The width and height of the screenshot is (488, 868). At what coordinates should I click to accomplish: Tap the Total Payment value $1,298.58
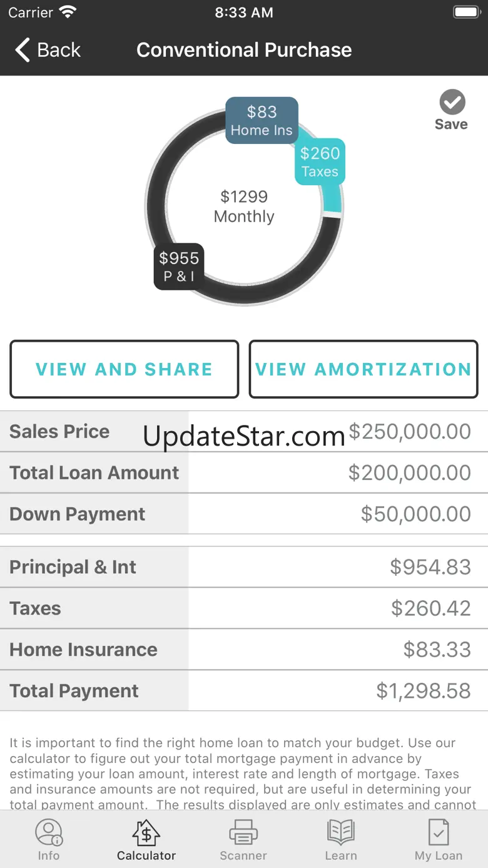423,691
